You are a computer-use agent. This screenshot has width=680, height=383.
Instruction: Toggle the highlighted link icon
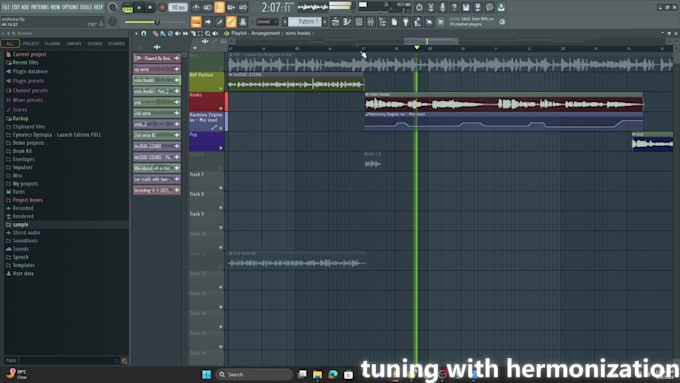pyautogui.click(x=231, y=22)
